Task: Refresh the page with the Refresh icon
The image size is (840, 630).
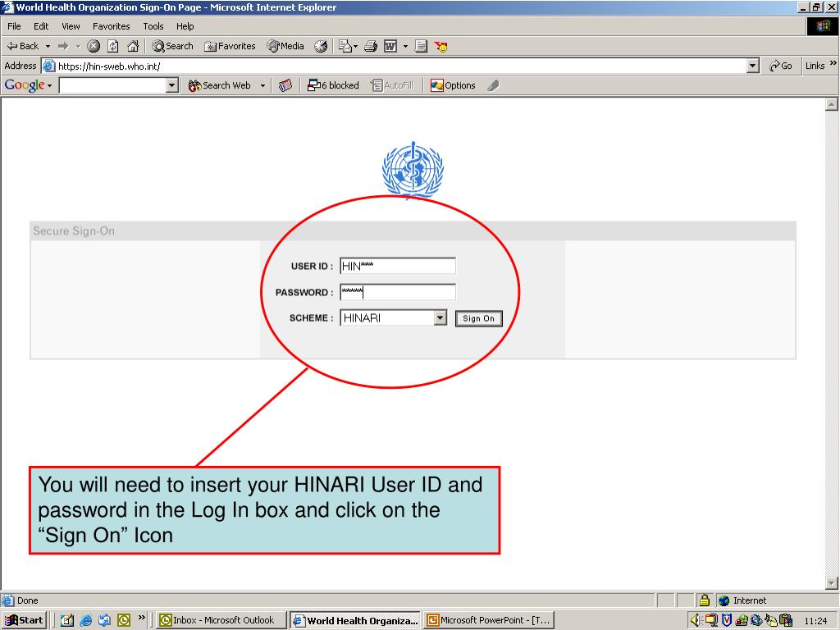Action: tap(113, 46)
